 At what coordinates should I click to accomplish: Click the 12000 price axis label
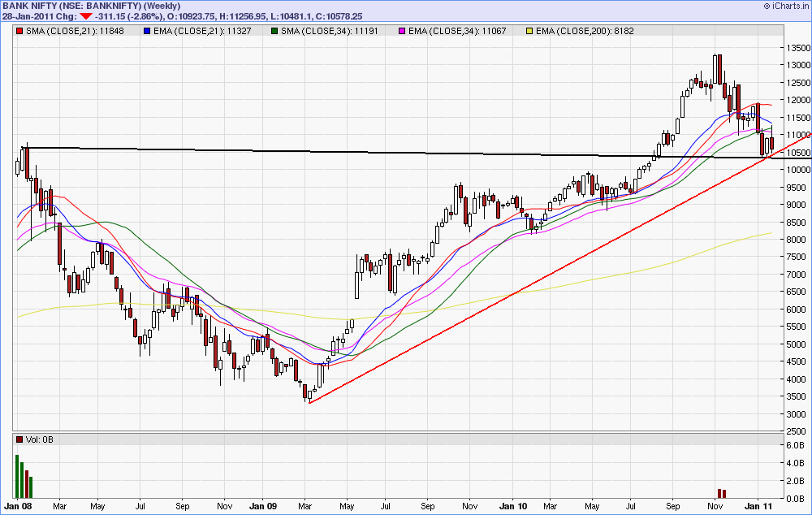coord(798,100)
